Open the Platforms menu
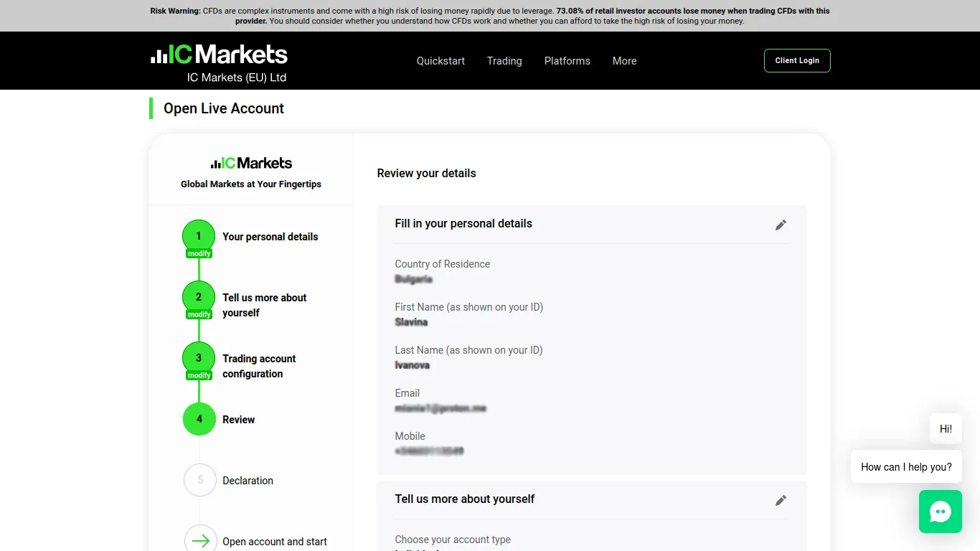 point(567,61)
